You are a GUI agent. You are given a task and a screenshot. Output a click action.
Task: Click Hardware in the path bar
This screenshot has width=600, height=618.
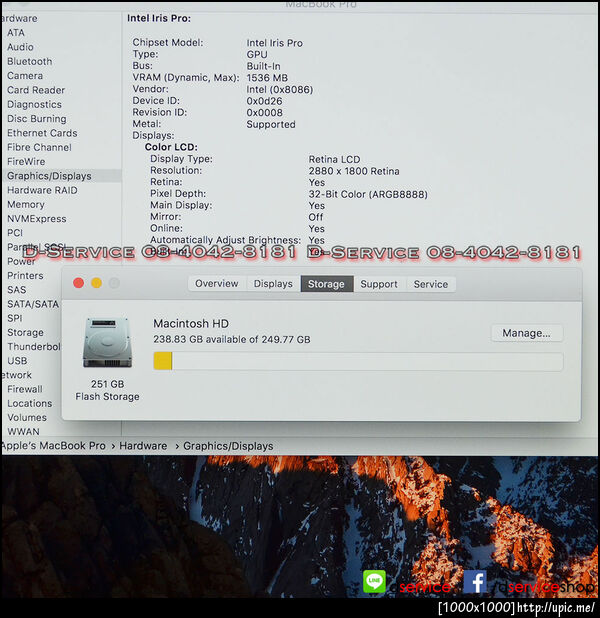point(143,446)
